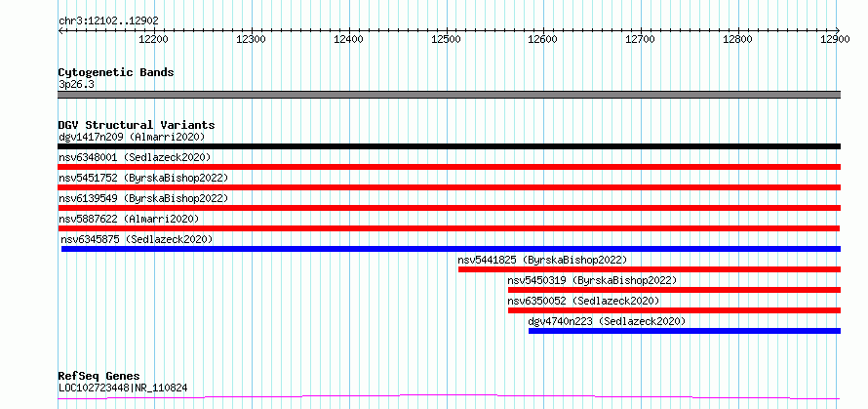The height and width of the screenshot is (409, 868).
Task: Click the black dgv1417n209 variant bar
Action: pyautogui.click(x=449, y=146)
